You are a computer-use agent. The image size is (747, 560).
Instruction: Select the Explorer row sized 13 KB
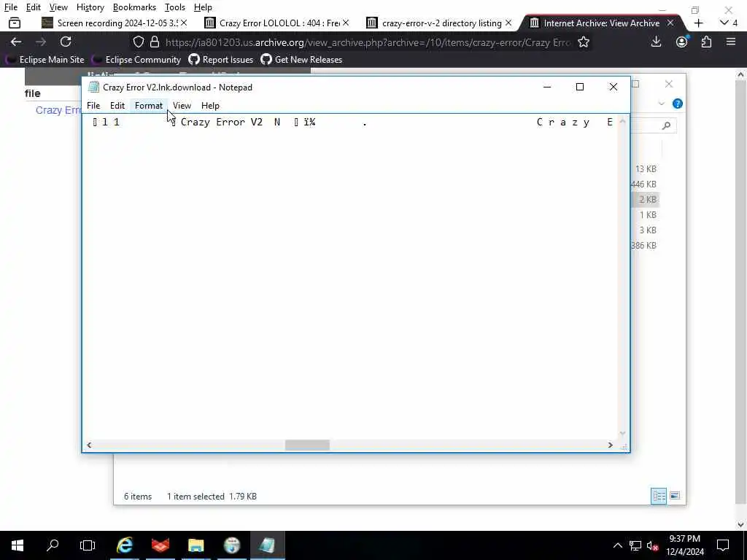click(646, 169)
